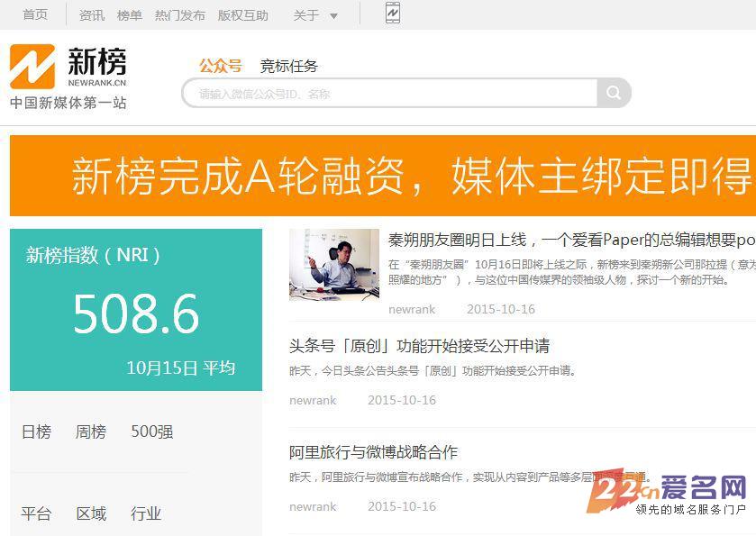Select the 行业 filter option
Viewport: 756px width, 536px height.
point(145,513)
